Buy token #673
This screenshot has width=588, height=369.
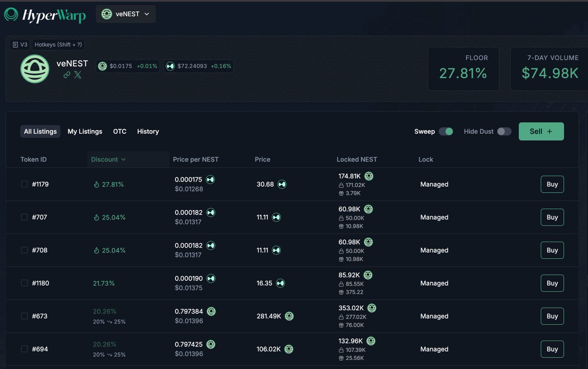click(x=552, y=316)
